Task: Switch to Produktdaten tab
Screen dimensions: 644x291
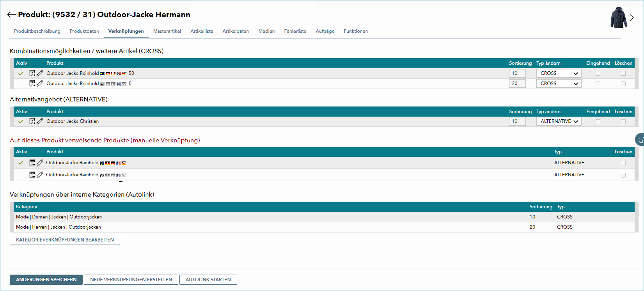Action: click(84, 31)
